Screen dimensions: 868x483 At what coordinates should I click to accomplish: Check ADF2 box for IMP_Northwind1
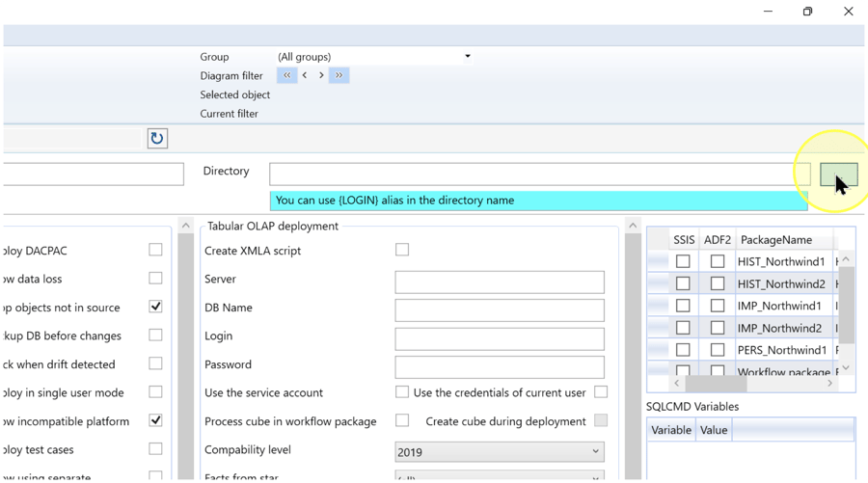pyautogui.click(x=718, y=306)
